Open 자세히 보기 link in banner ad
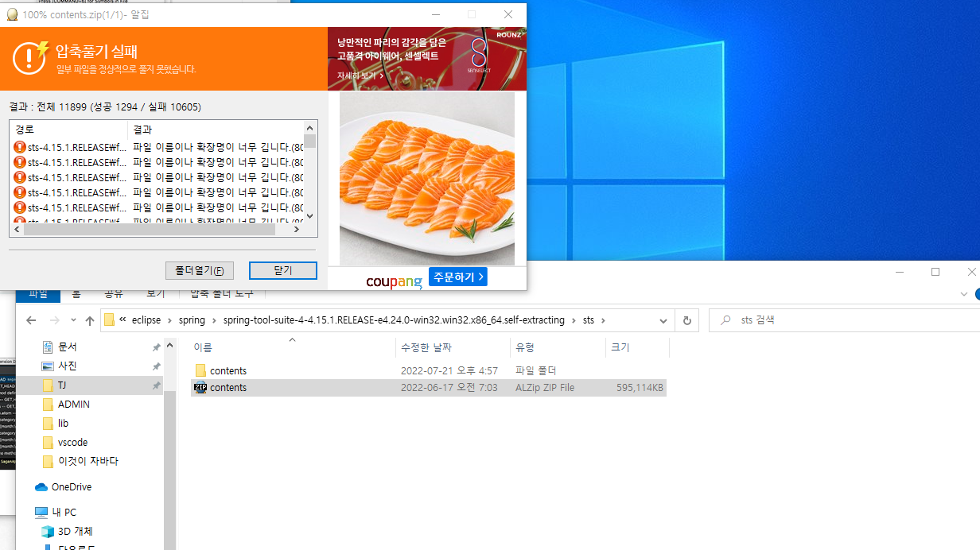 click(x=360, y=76)
